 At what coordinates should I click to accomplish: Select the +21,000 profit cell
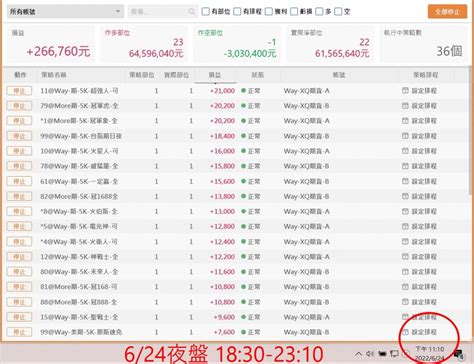[222, 91]
